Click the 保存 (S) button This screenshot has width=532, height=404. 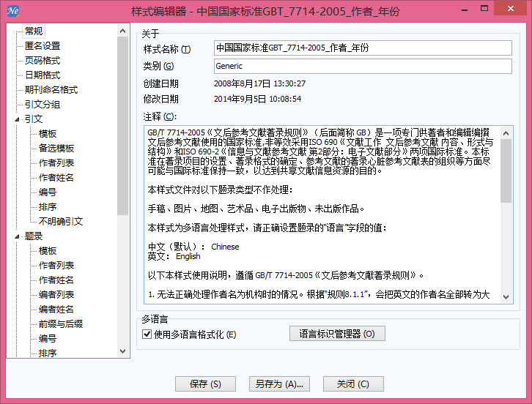click(205, 384)
